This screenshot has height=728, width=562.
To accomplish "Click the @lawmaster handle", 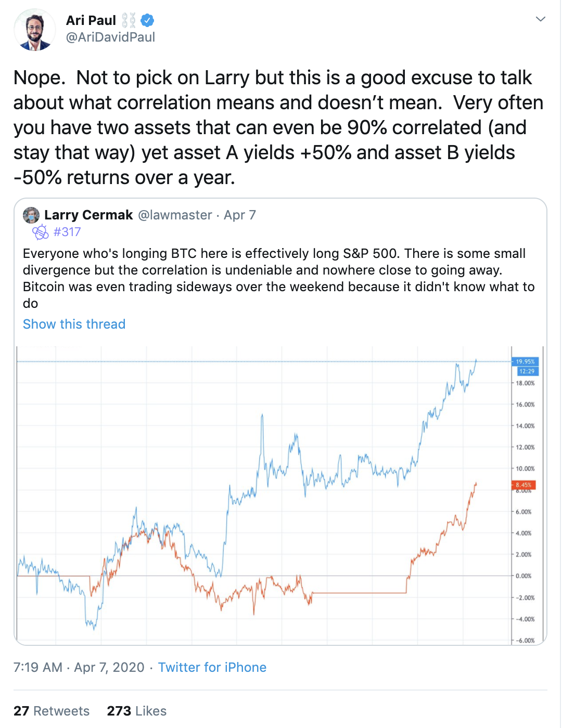I will click(x=175, y=215).
